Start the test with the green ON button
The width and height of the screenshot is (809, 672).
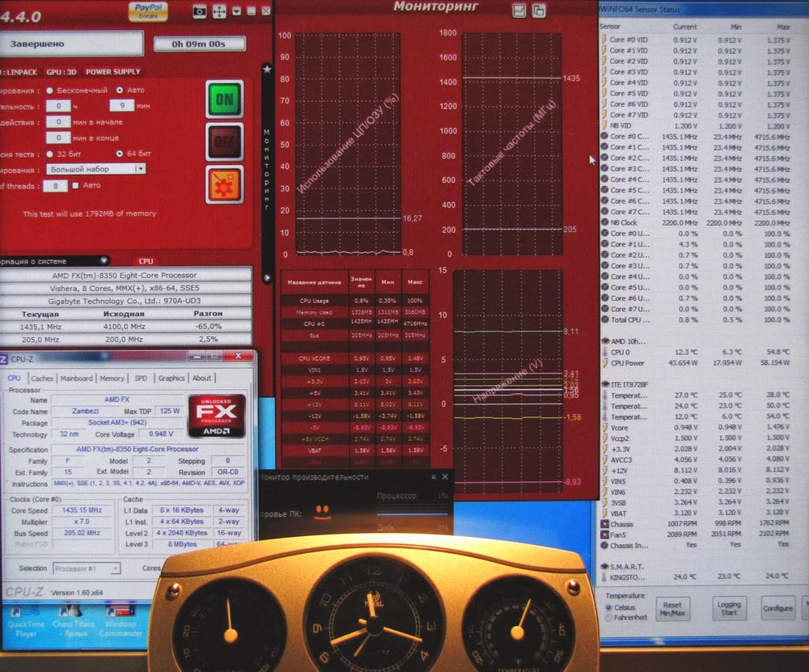click(x=224, y=99)
